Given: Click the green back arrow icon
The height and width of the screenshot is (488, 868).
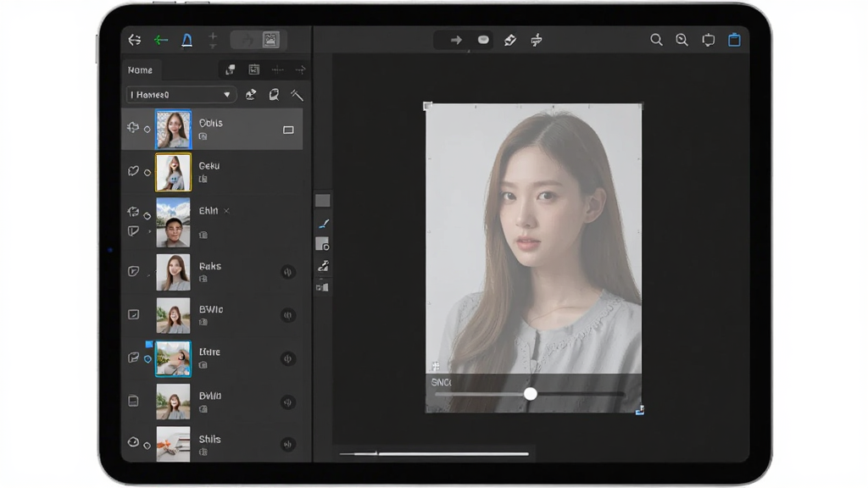Looking at the screenshot, I should pyautogui.click(x=160, y=40).
